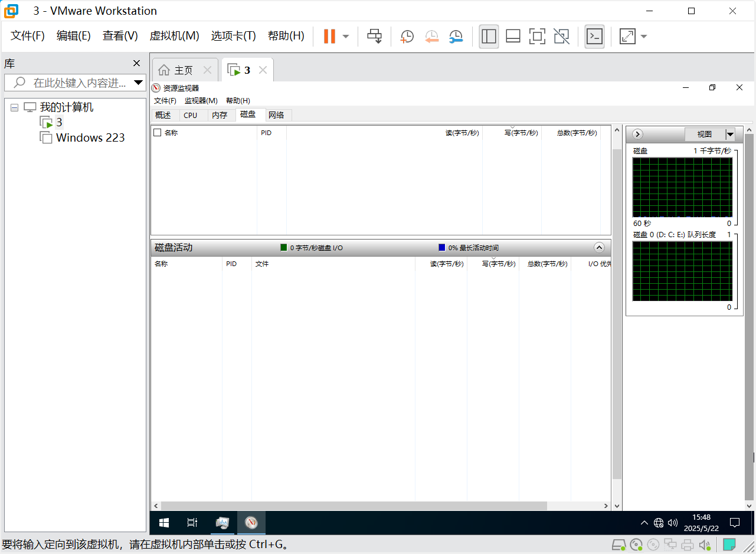Switch to the CPU tab

[x=191, y=115]
